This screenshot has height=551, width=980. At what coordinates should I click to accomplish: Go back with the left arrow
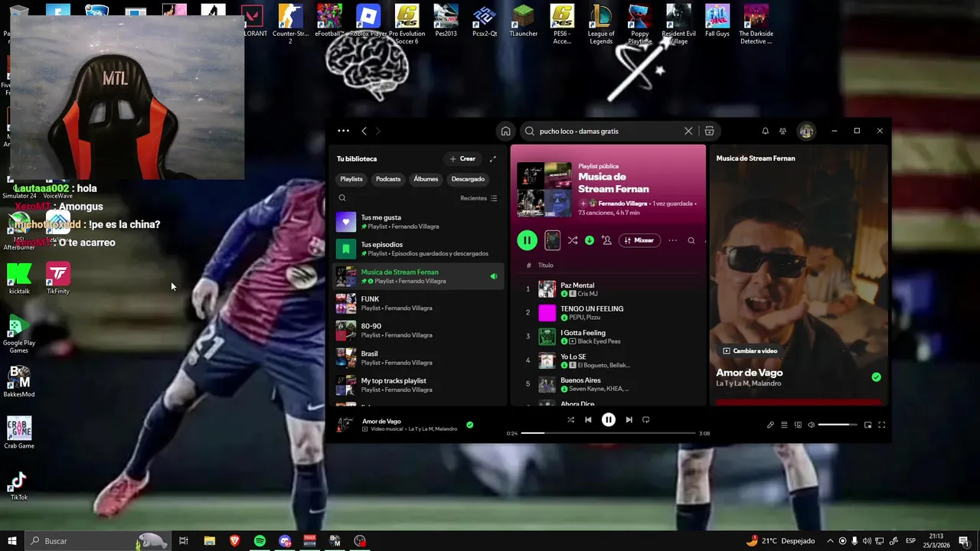(364, 131)
